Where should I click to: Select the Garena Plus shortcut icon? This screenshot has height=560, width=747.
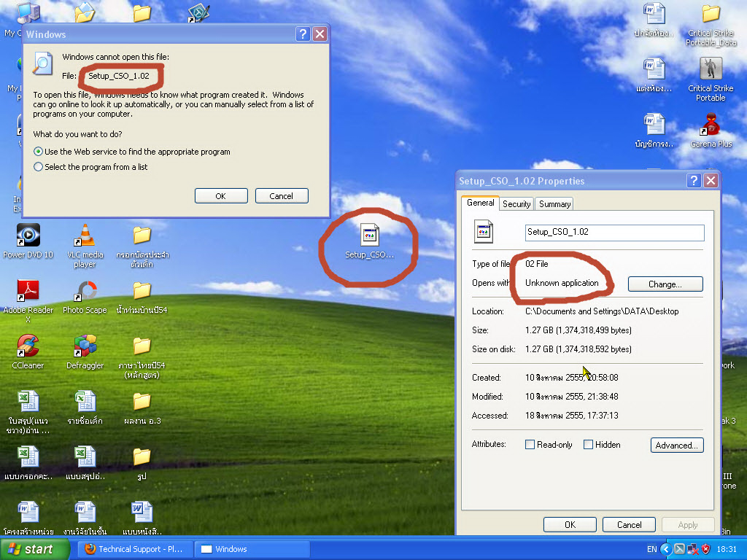(x=711, y=124)
